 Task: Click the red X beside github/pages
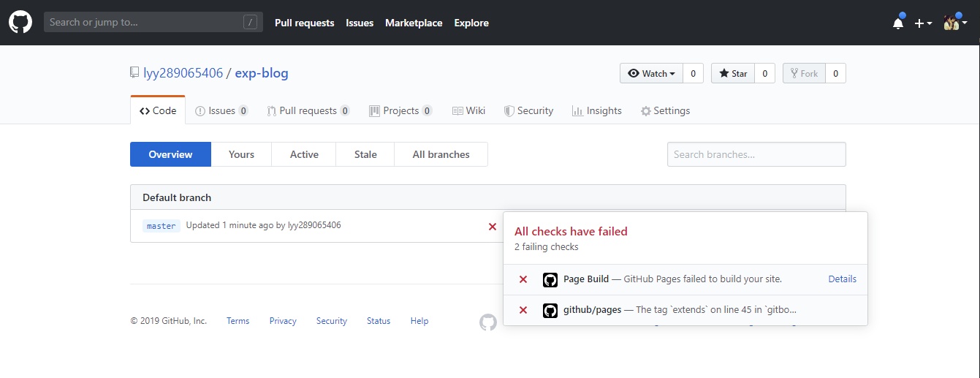point(523,310)
